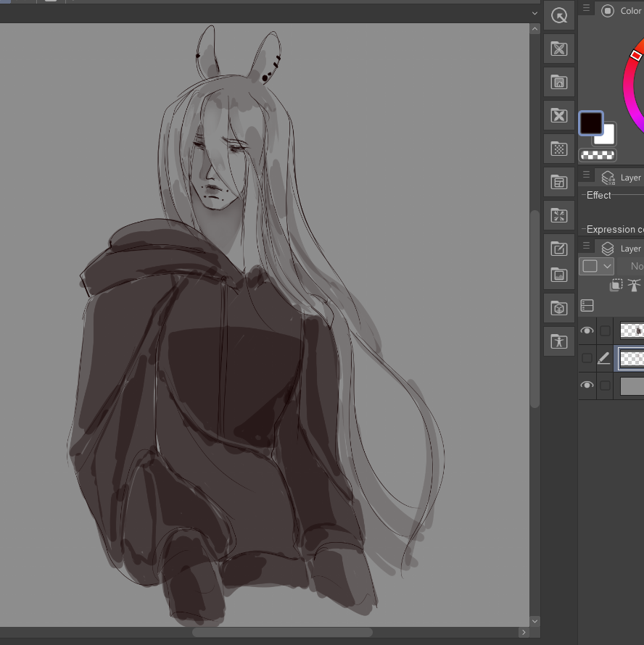Set as reference layer lighthouse icon
Screen dimensions: 644x645
634,285
